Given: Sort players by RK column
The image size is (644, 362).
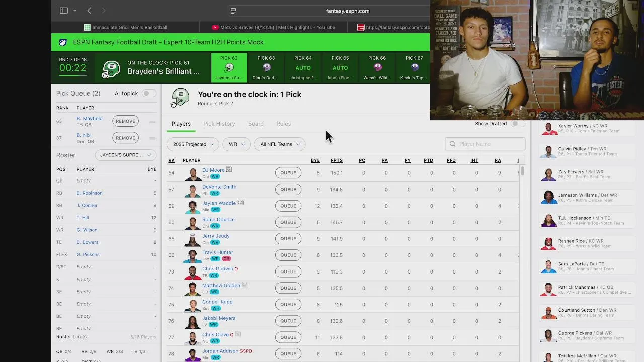Looking at the screenshot, I should coord(171,160).
